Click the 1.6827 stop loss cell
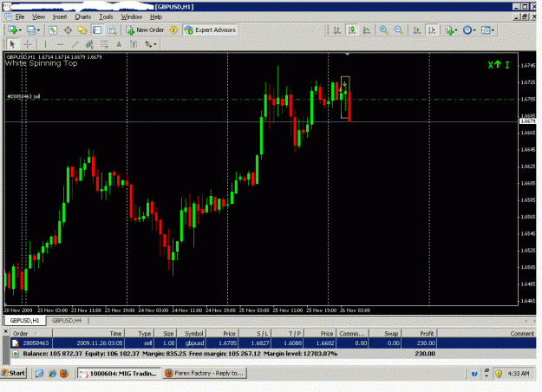Viewport: 542px width, 392px height. pyautogui.click(x=256, y=343)
